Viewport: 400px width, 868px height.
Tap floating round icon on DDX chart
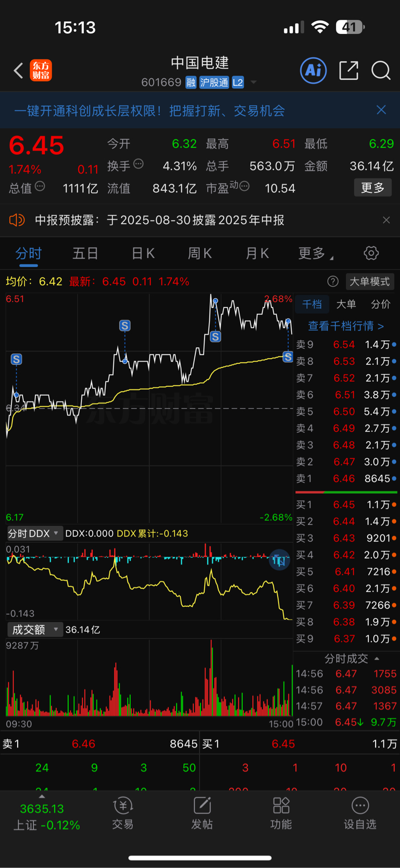(x=279, y=560)
